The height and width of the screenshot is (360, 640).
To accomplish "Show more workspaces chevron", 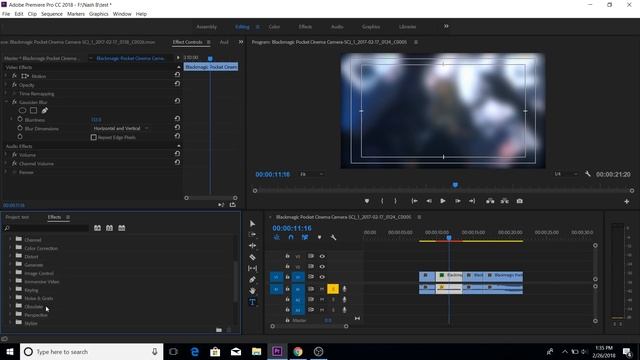I will [446, 26].
